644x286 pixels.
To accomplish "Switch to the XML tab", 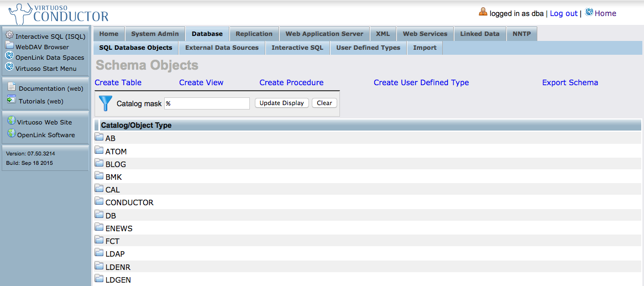I will point(383,34).
